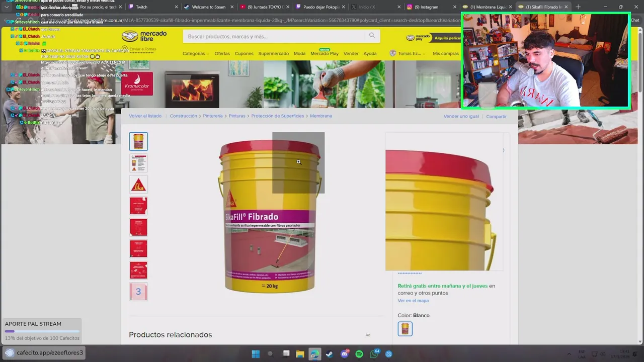Click the Mercado Libre logo
This screenshot has height=362, width=644.
pos(144,36)
